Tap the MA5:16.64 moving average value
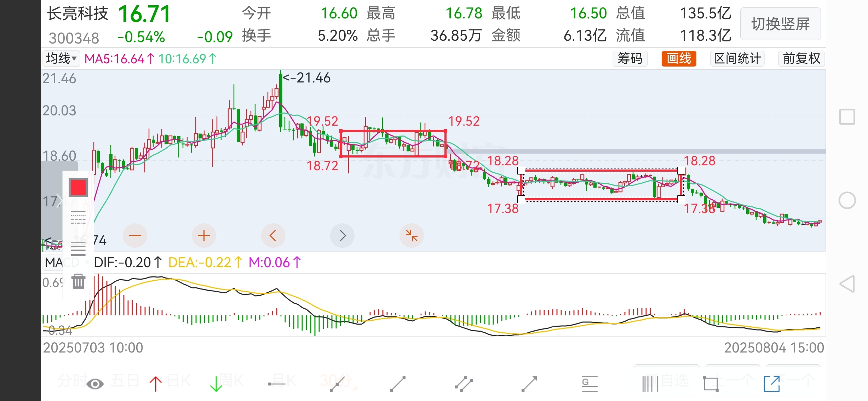This screenshot has height=401, width=868. point(119,59)
